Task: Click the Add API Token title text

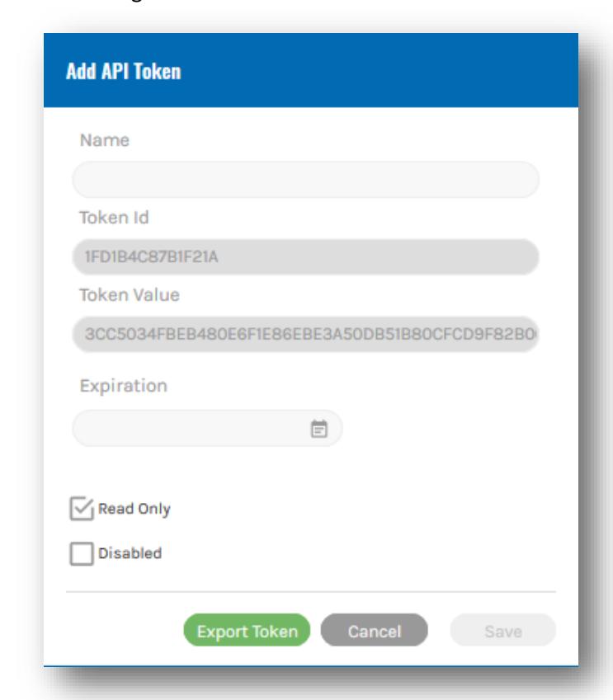Action: pos(123,71)
